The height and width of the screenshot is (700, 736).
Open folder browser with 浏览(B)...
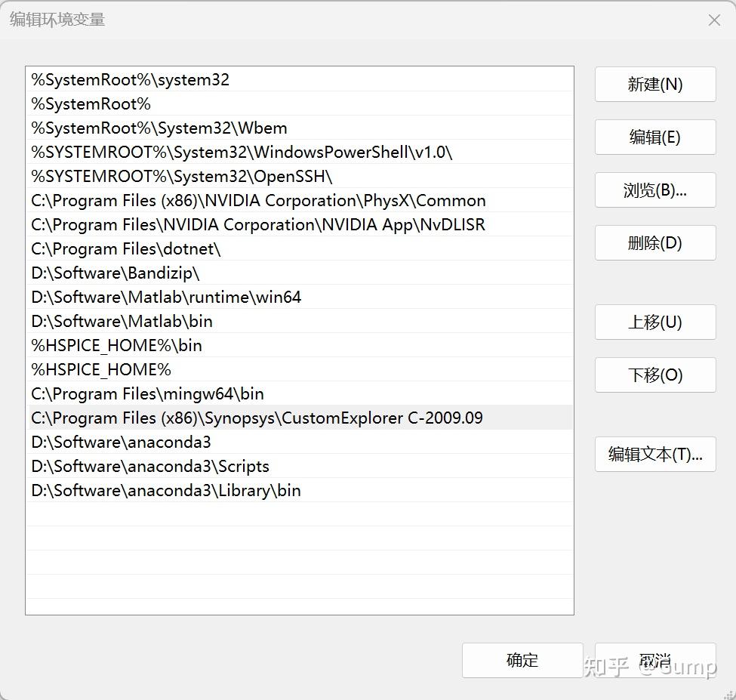[x=655, y=190]
